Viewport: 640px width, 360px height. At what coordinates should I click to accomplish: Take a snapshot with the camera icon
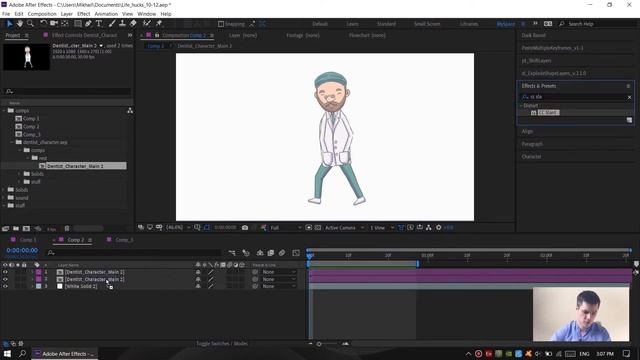pyautogui.click(x=245, y=227)
